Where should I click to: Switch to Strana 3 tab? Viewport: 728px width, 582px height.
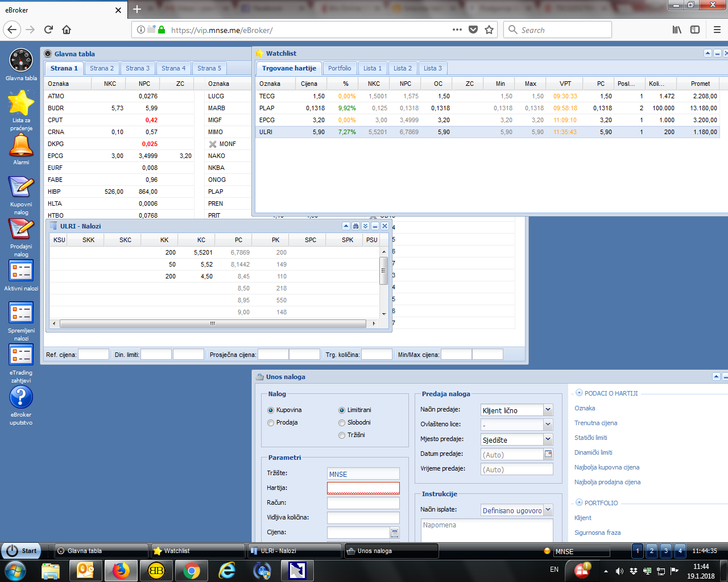(x=138, y=68)
